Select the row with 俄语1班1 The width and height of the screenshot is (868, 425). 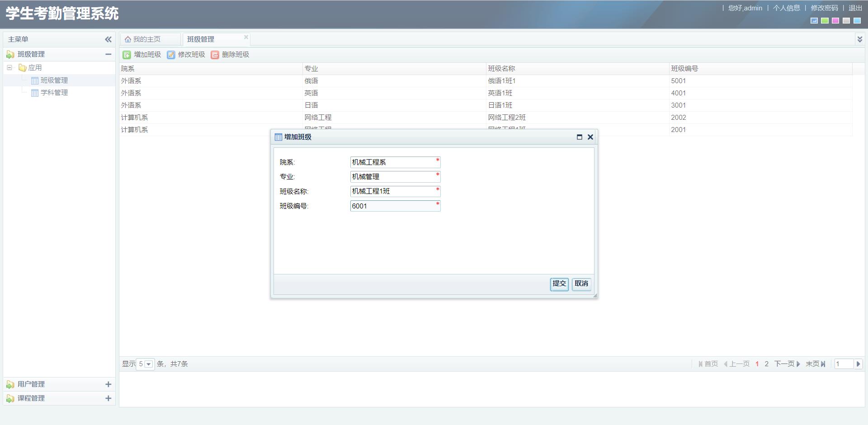[486, 81]
